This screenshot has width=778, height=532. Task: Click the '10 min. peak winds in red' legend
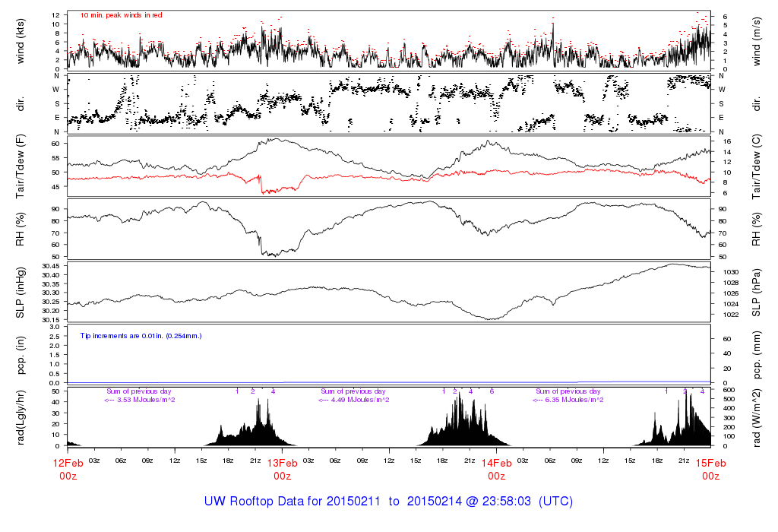(121, 15)
